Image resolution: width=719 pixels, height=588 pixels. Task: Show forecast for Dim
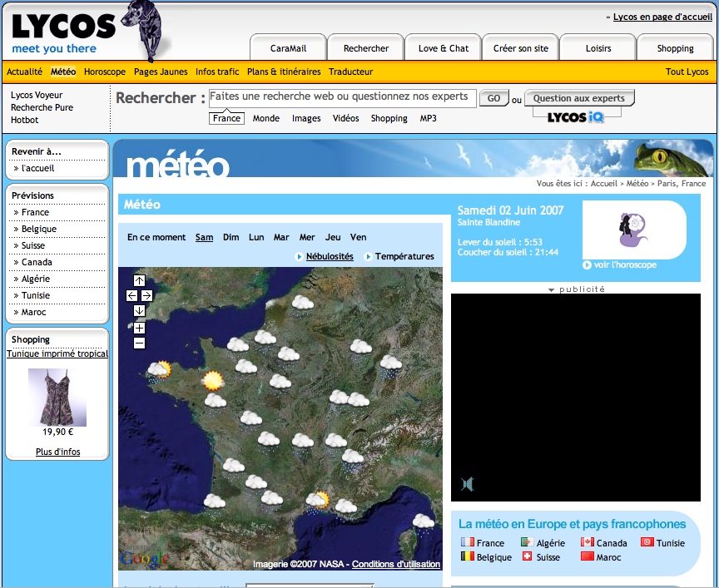[x=231, y=237]
